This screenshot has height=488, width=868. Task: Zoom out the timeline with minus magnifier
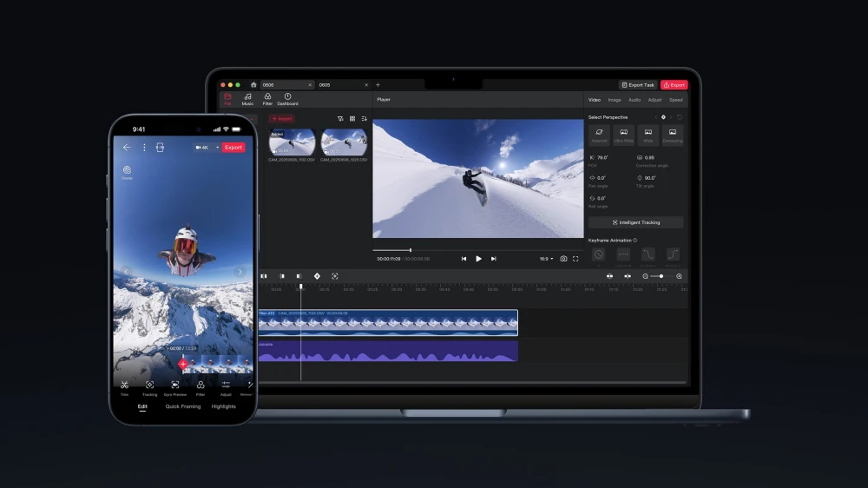(x=646, y=276)
